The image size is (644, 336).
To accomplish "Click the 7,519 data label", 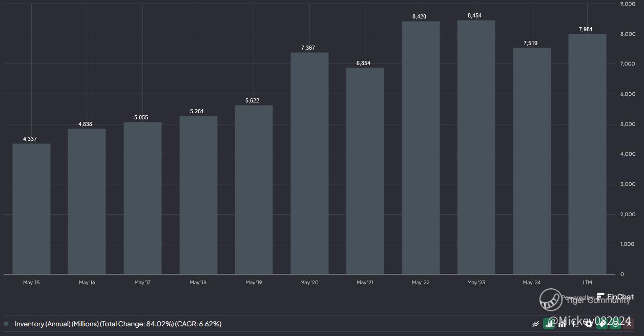I will 530,43.
